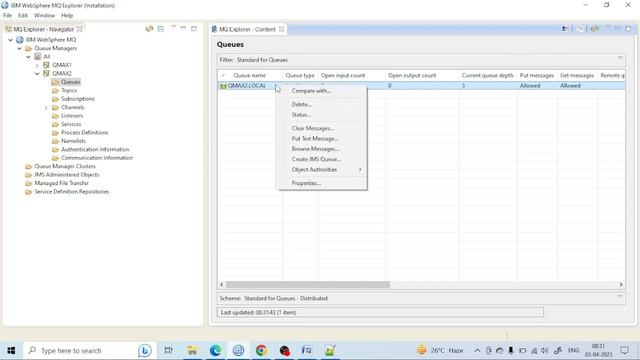Select Managed File Transfer in the tree
Image resolution: width=640 pixels, height=360 pixels.
click(61, 183)
